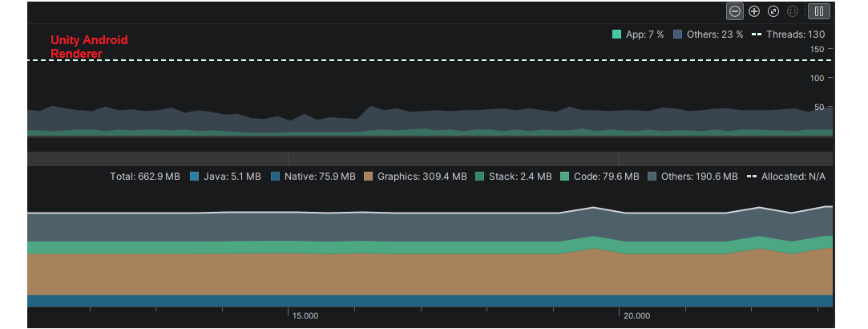Image resolution: width=868 pixels, height=329 pixels.
Task: Click the 100 value on CPU axis
Action: 816,78
